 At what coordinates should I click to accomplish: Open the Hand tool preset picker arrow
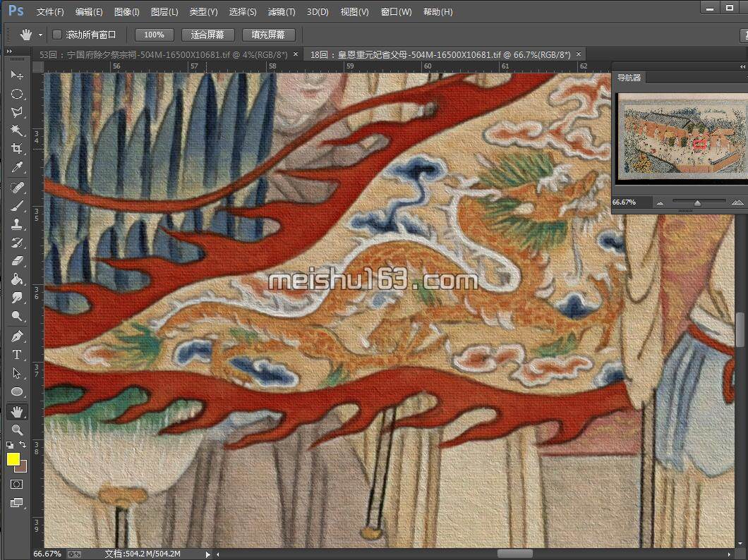point(40,35)
